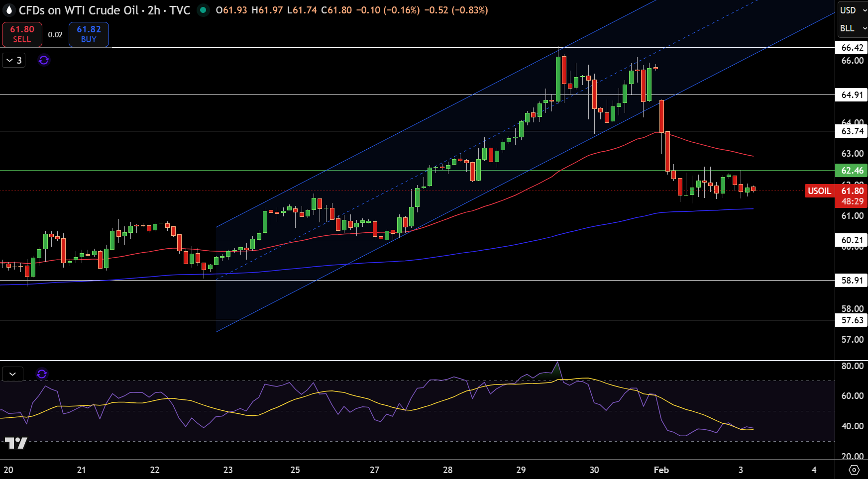
Task: Click the USOIL price label on the axis
Action: coord(819,191)
